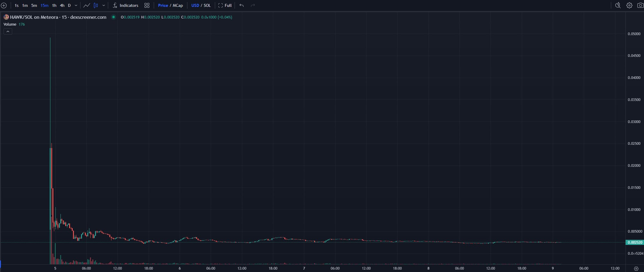Take a chart snapshot with camera icon

pyautogui.click(x=640, y=5)
